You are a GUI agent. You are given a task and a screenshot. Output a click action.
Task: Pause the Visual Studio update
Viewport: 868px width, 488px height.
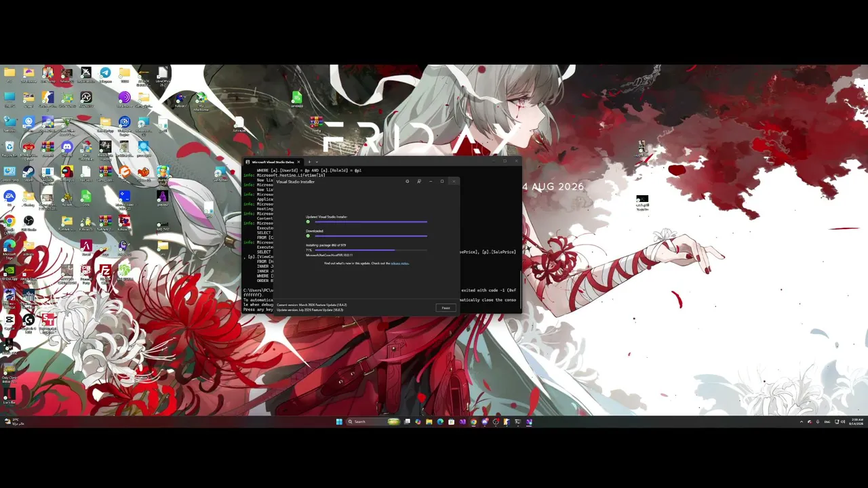tap(446, 308)
